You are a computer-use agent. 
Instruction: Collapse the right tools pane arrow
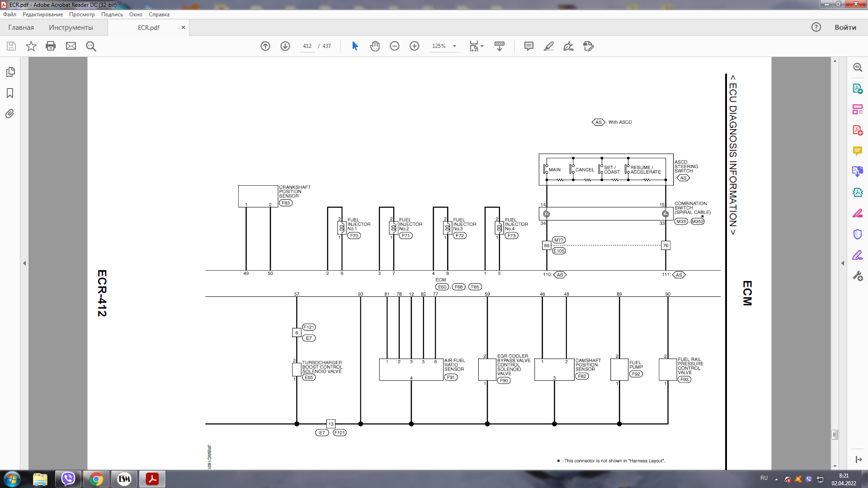point(843,263)
